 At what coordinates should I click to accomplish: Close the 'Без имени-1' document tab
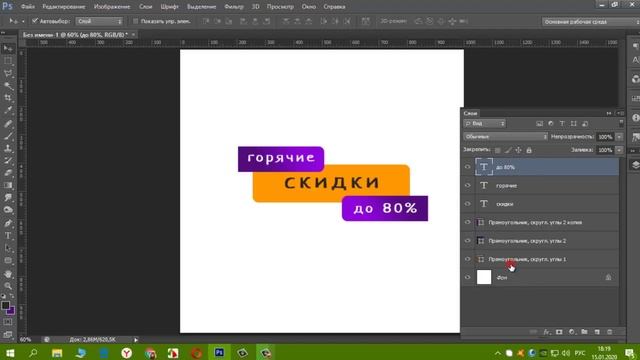(x=133, y=35)
